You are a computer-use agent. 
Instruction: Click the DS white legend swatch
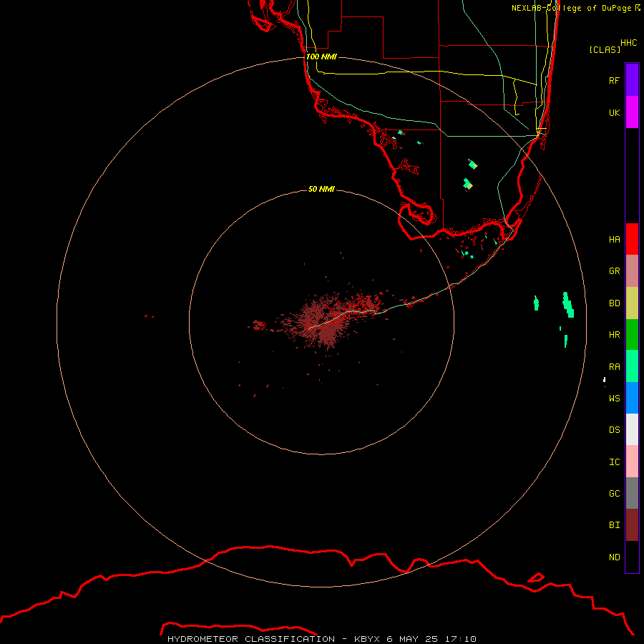tap(632, 429)
